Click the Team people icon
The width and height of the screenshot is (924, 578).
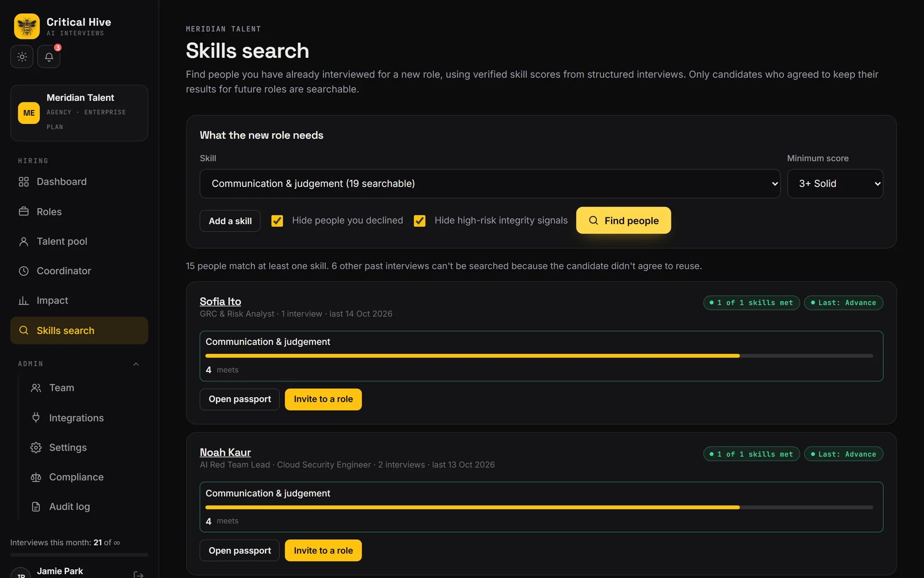[x=36, y=388]
